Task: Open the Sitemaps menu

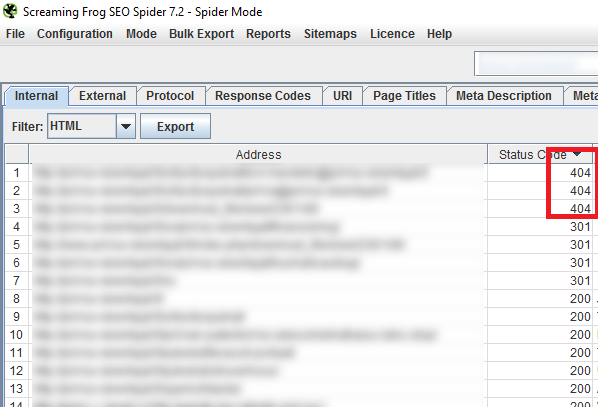Action: pyautogui.click(x=330, y=34)
